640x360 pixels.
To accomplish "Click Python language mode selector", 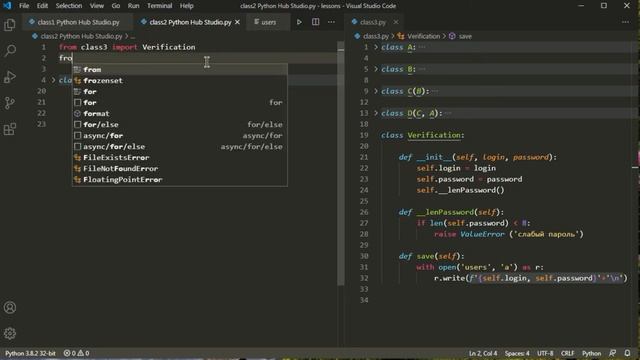I will tap(591, 353).
